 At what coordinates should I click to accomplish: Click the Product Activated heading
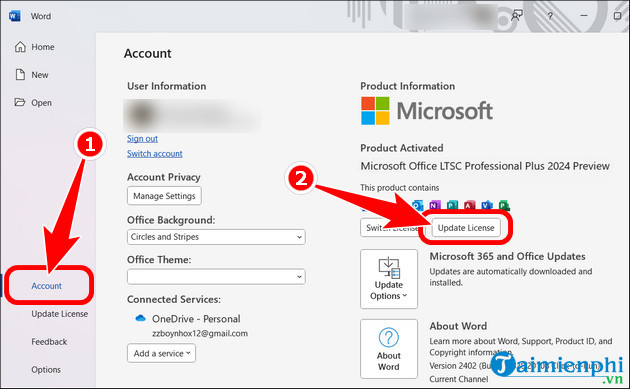click(x=402, y=148)
